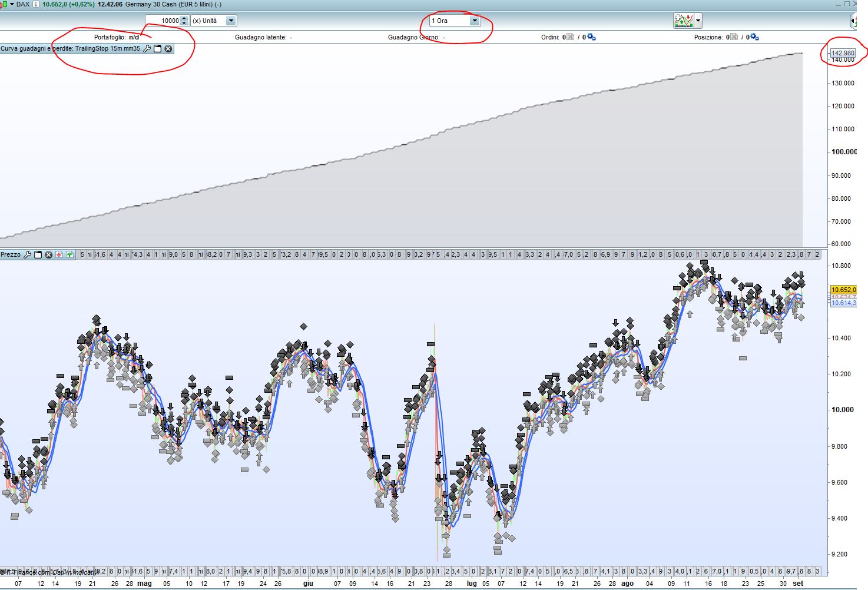
Task: Click the close position icon next to Posizione
Action: (x=734, y=37)
